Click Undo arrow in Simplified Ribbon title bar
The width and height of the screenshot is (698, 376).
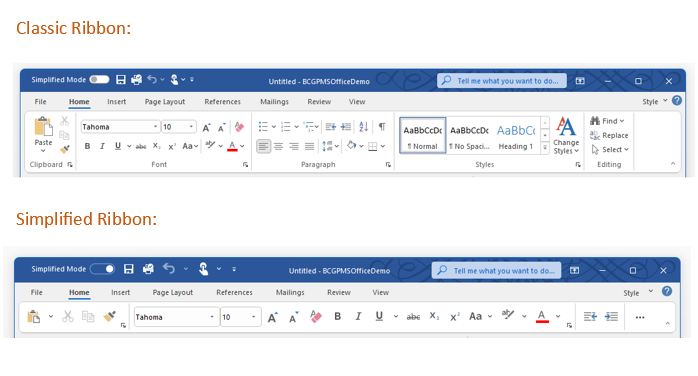169,268
